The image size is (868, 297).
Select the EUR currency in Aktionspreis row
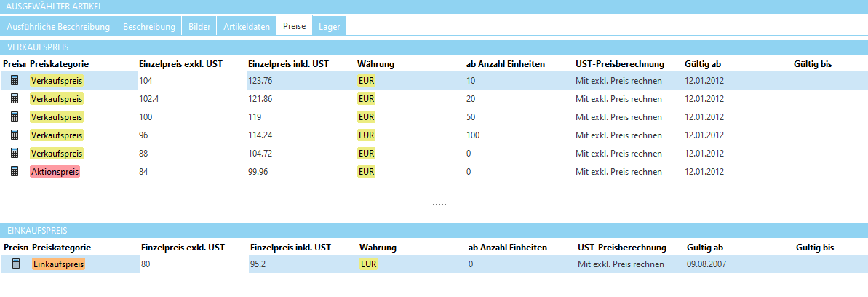[x=366, y=172]
